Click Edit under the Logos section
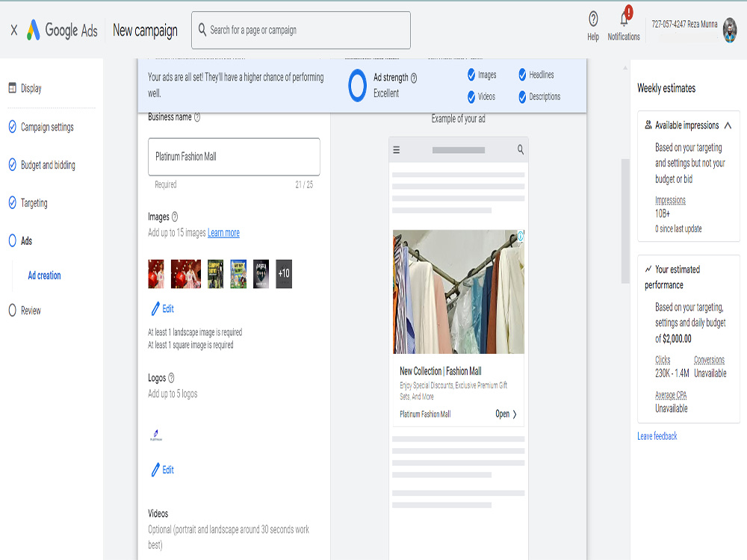Image resolution: width=747 pixels, height=560 pixels. [162, 470]
